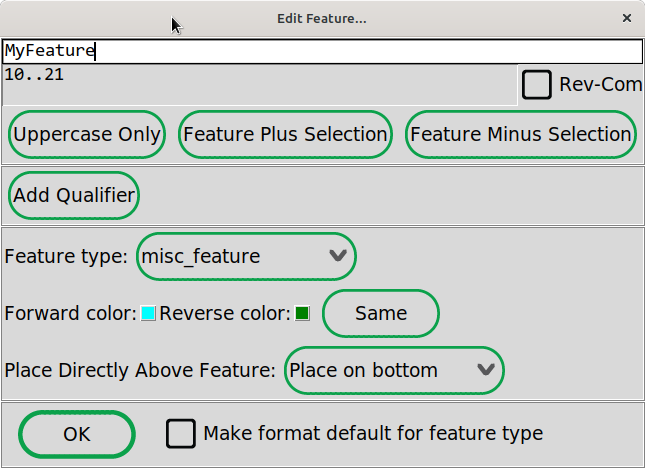Tick the Make format default checkbox
The width and height of the screenshot is (645, 468).
click(x=181, y=433)
